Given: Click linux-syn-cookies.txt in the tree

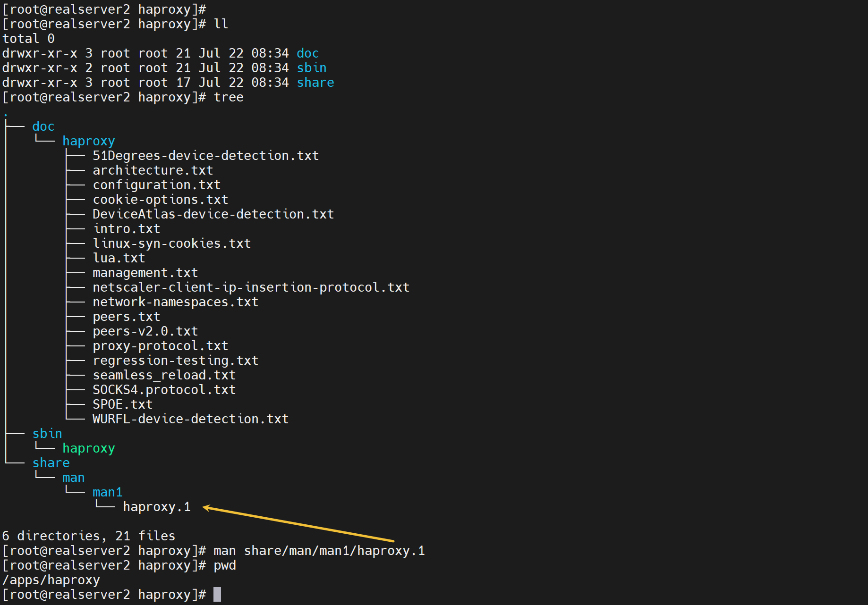Looking at the screenshot, I should pyautogui.click(x=171, y=244).
